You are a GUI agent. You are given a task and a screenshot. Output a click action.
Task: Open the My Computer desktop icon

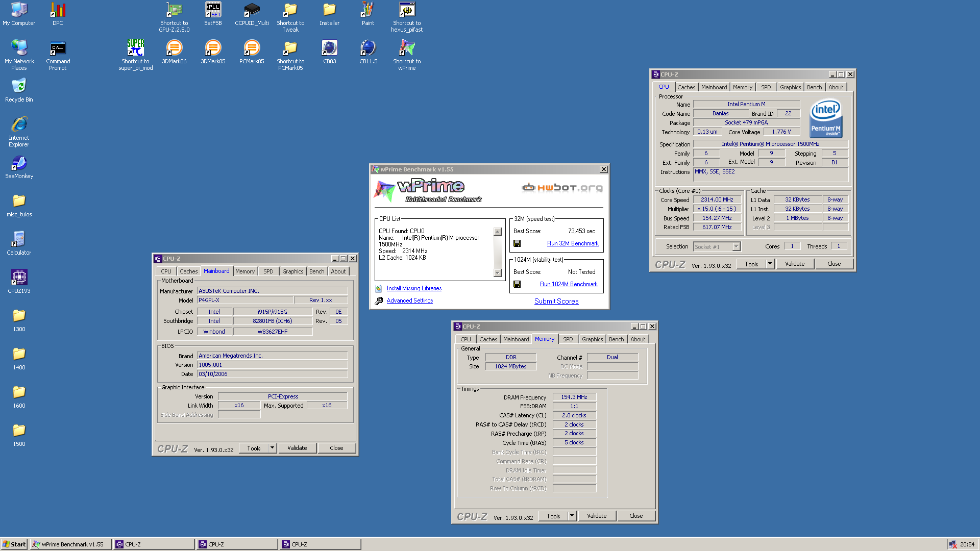[19, 14]
